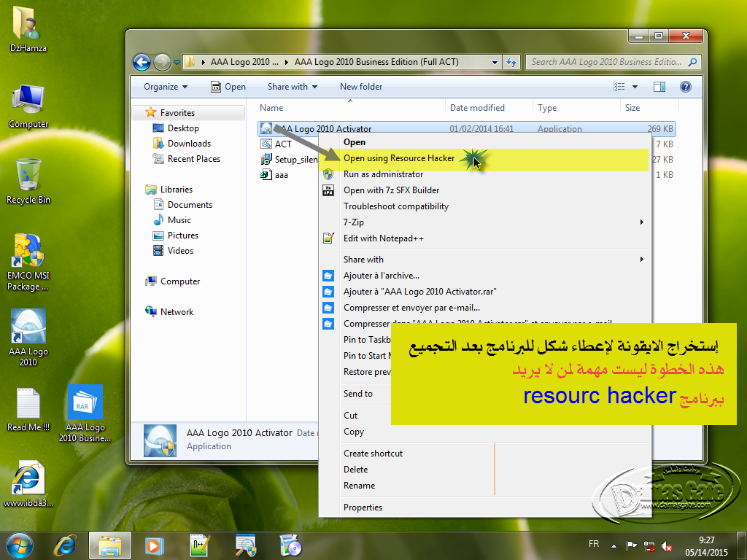Sort by the Date modified column header
747x560 pixels.
click(x=488, y=108)
